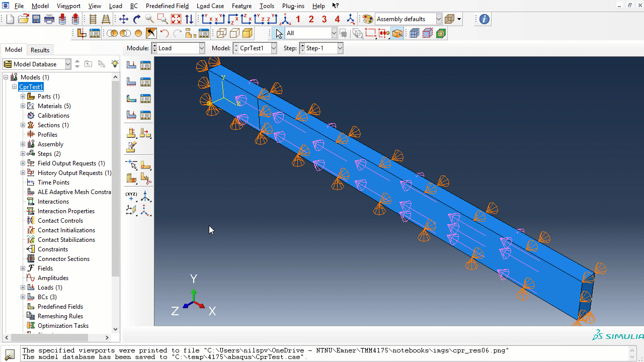Open the Predefined Field menu
This screenshot has width=644, height=362.
[x=167, y=6]
